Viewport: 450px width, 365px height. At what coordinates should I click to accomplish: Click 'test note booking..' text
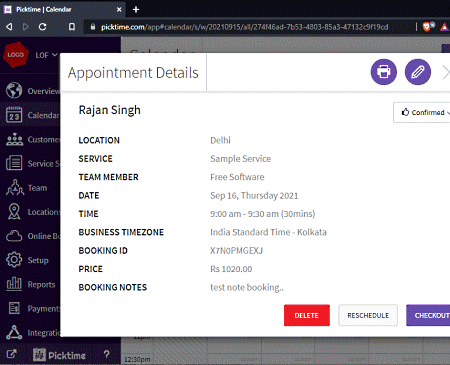[247, 287]
